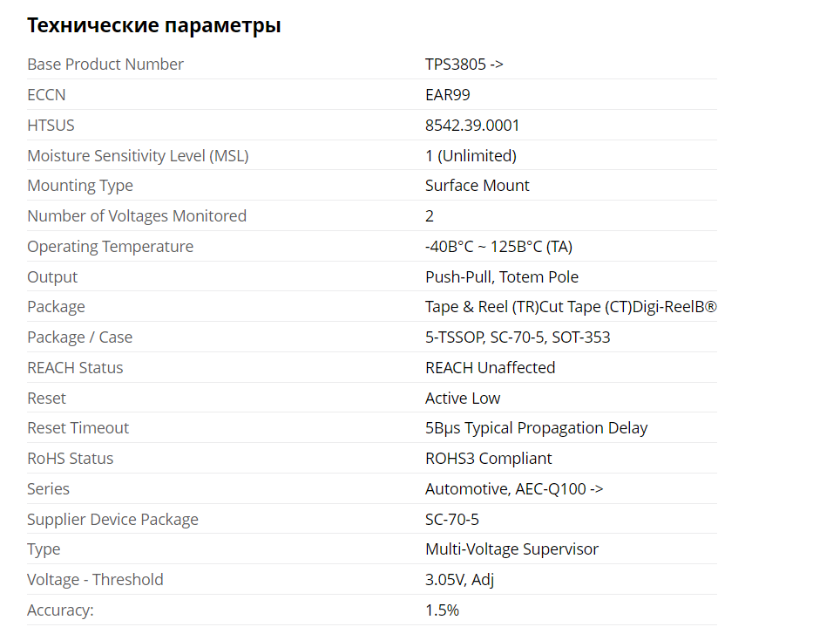Select the 'Push-Pull, Totem Pole' value

502,277
